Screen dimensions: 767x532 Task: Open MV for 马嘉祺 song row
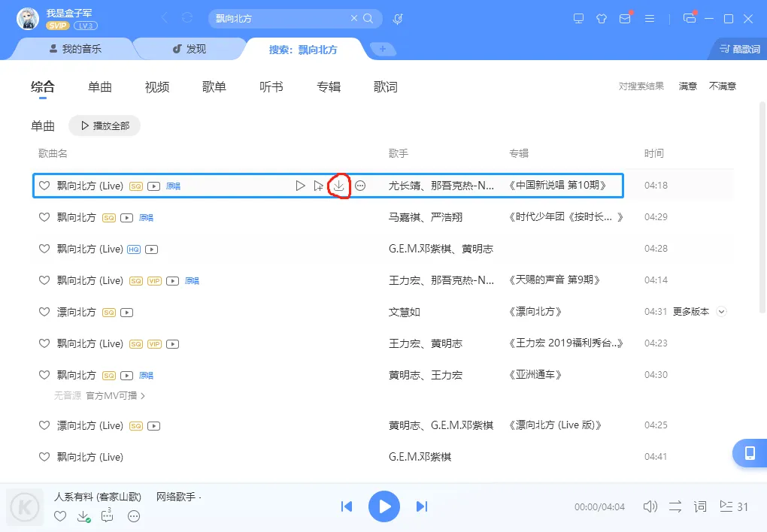tap(126, 218)
